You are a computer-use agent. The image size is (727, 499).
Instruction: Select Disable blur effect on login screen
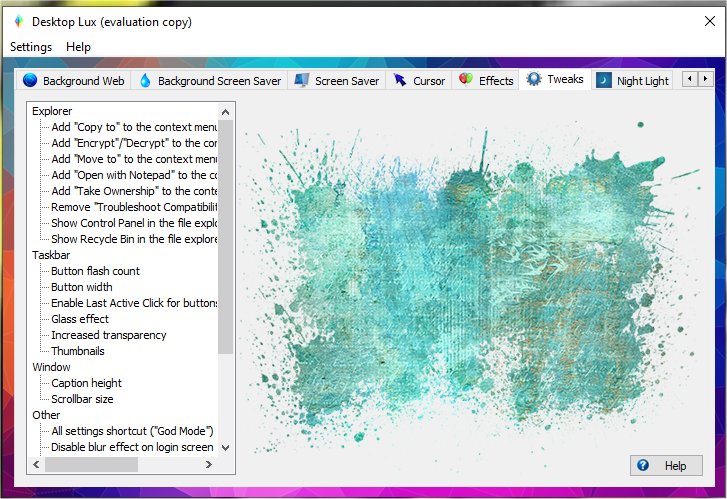pos(133,447)
